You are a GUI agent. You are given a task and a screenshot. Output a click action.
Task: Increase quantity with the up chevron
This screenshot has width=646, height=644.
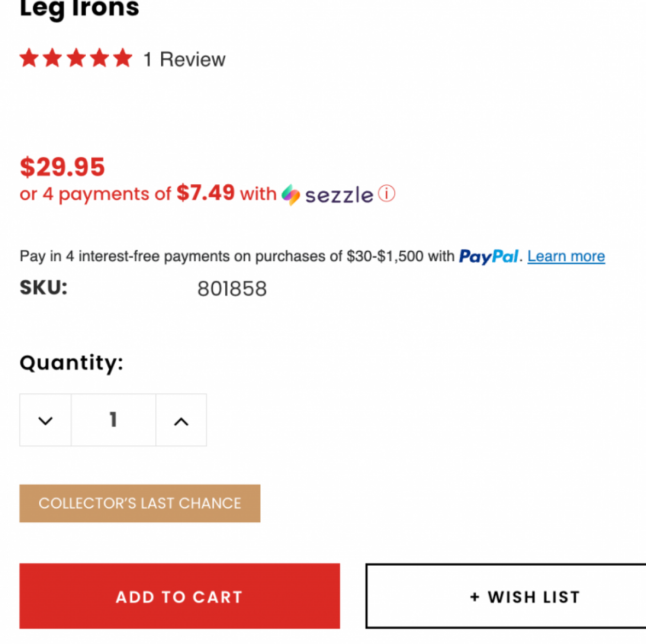[x=181, y=421]
